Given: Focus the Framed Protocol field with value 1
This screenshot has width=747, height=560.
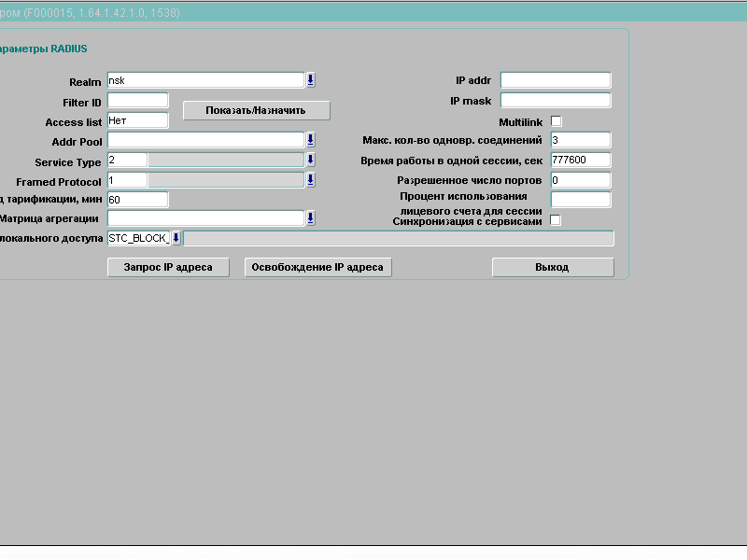Looking at the screenshot, I should [127, 180].
